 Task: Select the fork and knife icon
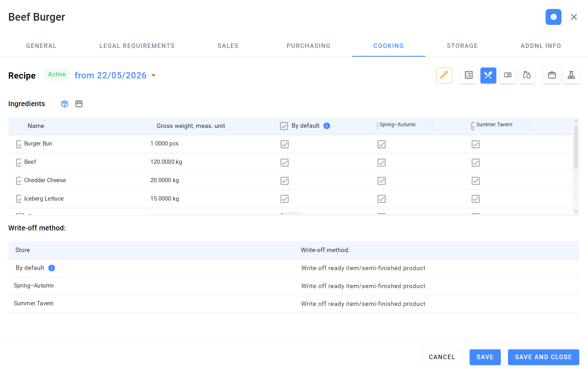pos(488,75)
